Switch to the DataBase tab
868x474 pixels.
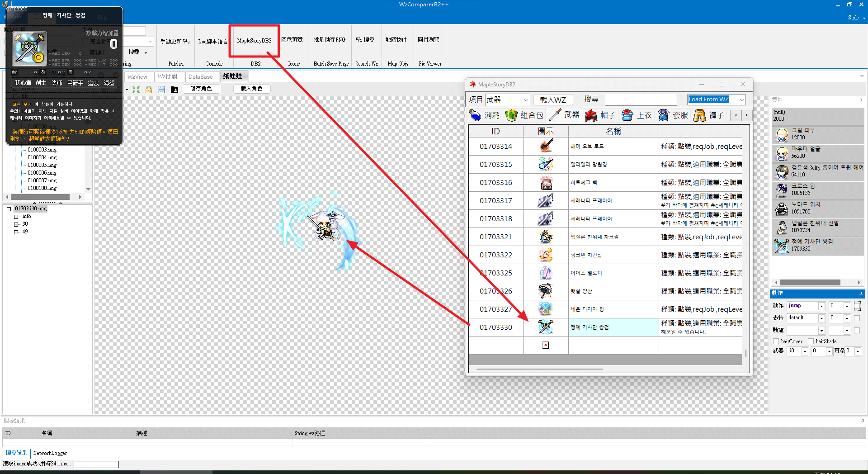(201, 77)
